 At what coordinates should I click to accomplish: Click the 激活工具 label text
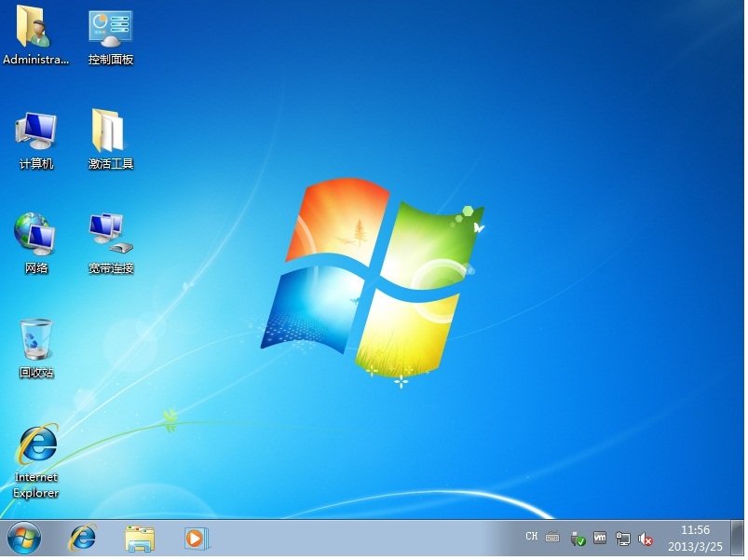tap(111, 164)
